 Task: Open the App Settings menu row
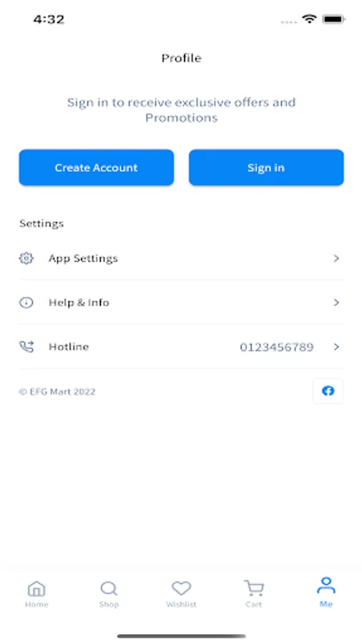pos(181,258)
